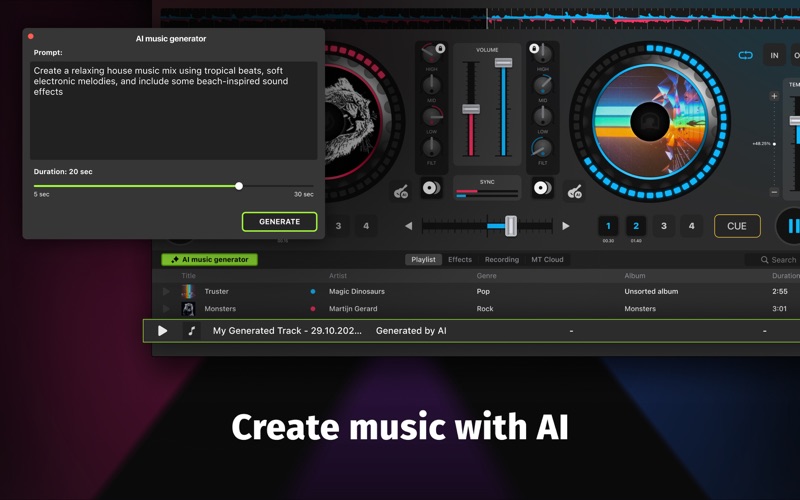
Task: Click the right deck HIGH knob
Action: [544, 53]
